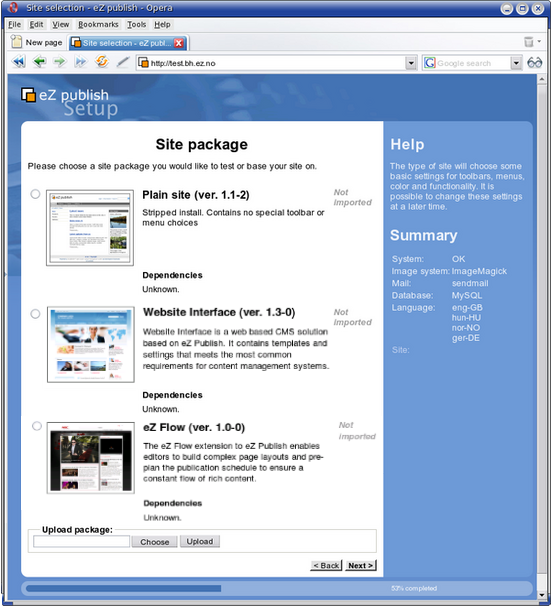The height and width of the screenshot is (607, 551).
Task: Open the closed tabs trash icon
Action: click(x=529, y=41)
